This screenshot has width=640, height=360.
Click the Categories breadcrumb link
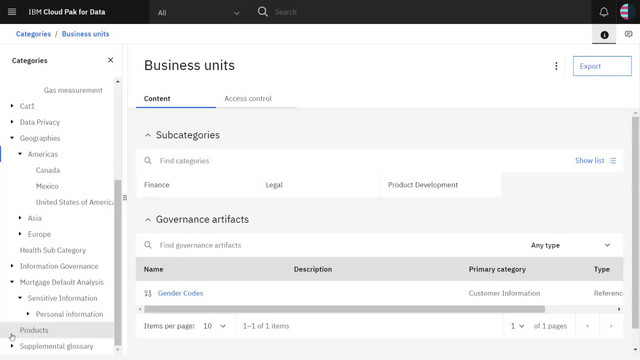pos(33,34)
